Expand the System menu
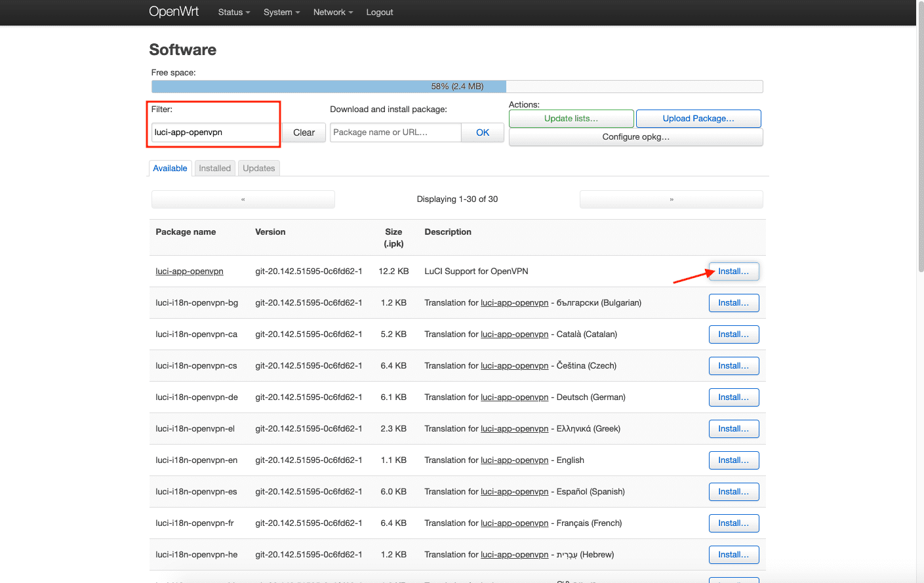The image size is (924, 583). (x=281, y=12)
